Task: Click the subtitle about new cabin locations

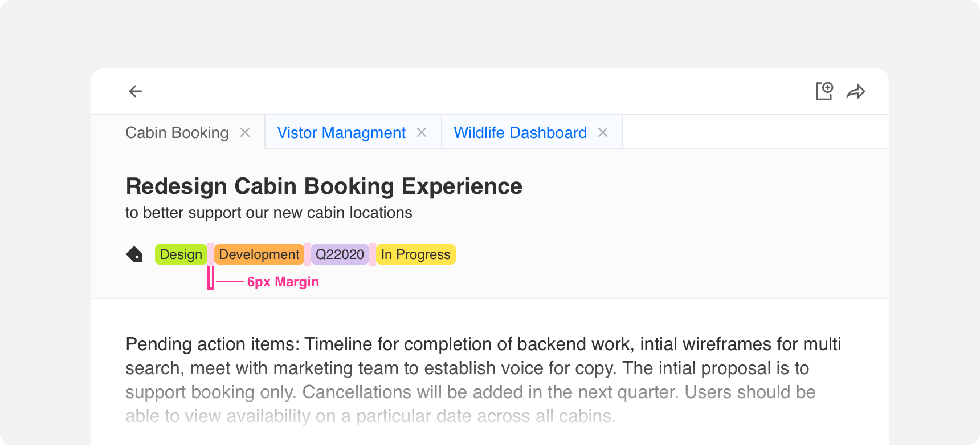Action: 269,213
